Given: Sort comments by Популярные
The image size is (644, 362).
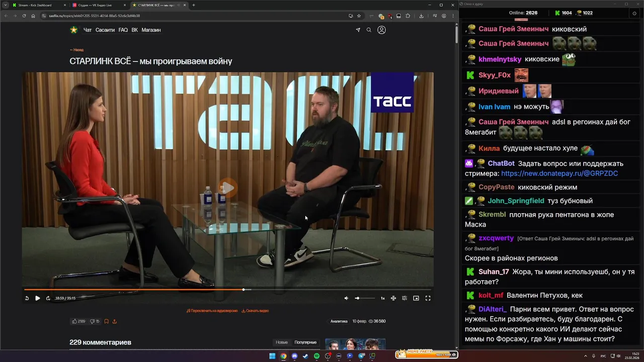Looking at the screenshot, I should pyautogui.click(x=305, y=342).
